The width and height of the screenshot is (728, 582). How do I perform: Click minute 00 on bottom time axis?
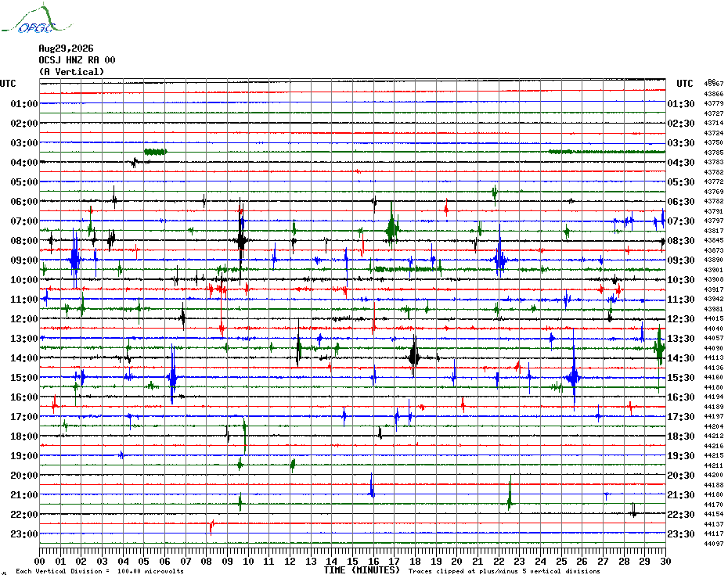click(x=39, y=561)
